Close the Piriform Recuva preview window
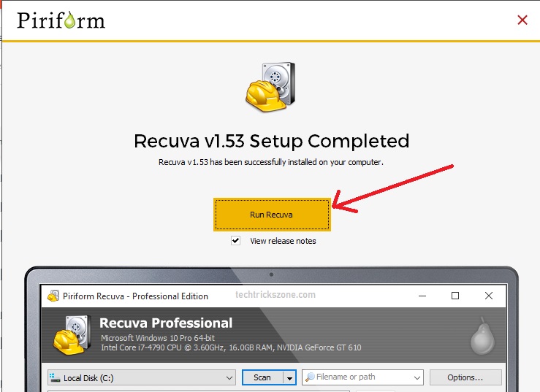This screenshot has width=540, height=392. coord(489,296)
